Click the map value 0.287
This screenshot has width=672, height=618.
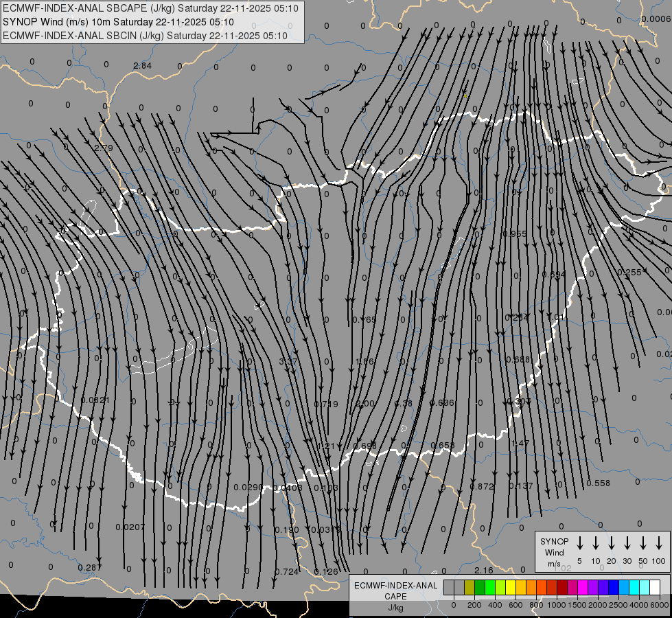click(90, 568)
